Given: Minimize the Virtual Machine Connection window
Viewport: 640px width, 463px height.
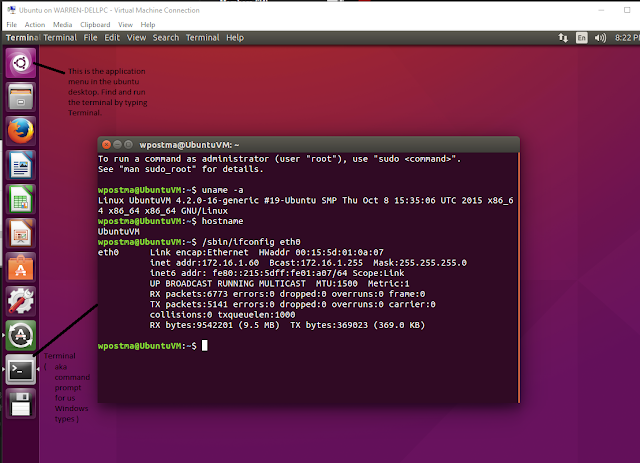Looking at the screenshot, I should click(x=601, y=10).
